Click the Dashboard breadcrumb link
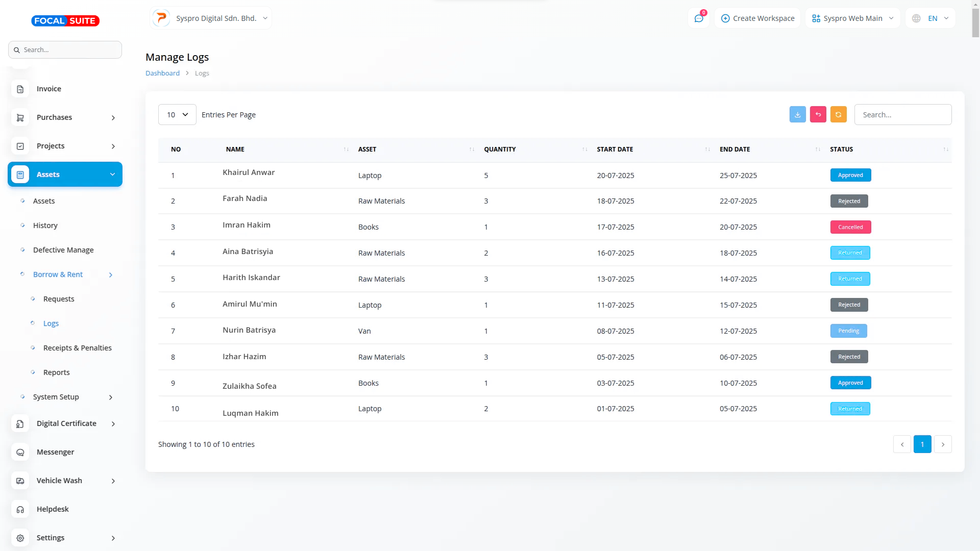 tap(162, 73)
